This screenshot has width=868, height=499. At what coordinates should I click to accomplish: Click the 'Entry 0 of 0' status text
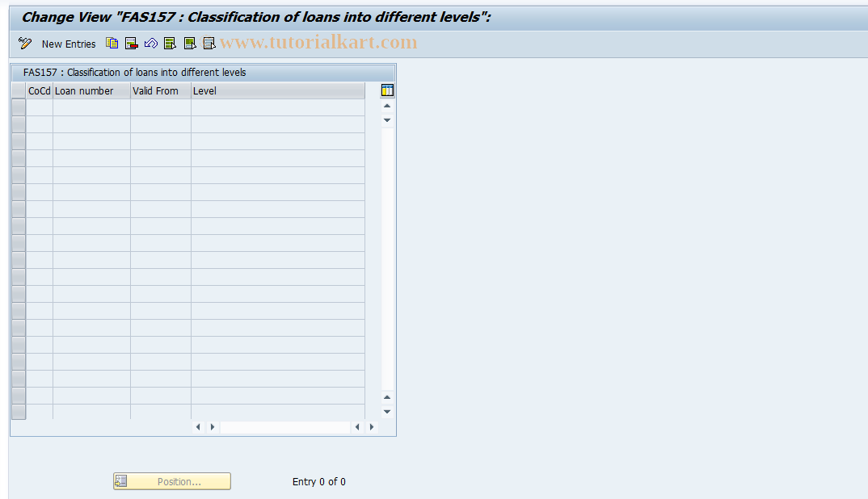coord(319,482)
